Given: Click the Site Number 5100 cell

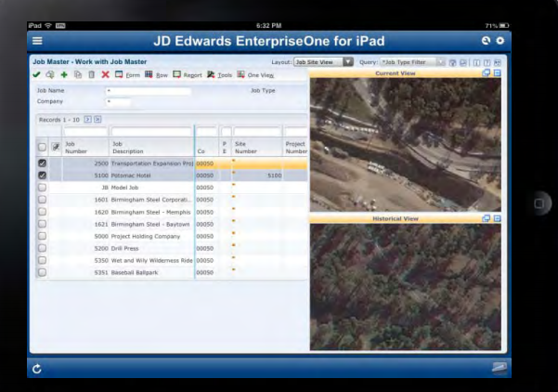Looking at the screenshot, I should [x=257, y=176].
